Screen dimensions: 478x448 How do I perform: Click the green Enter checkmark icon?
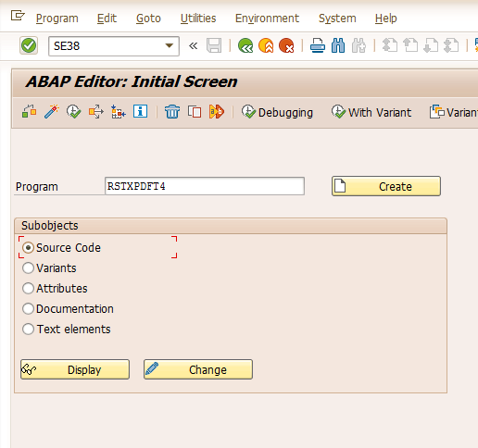pos(29,45)
